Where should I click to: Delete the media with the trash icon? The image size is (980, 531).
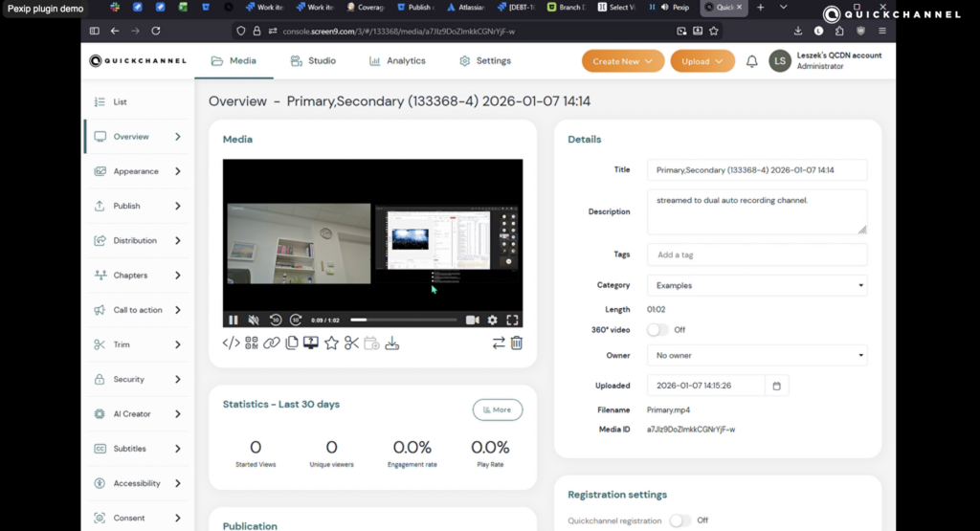[517, 343]
